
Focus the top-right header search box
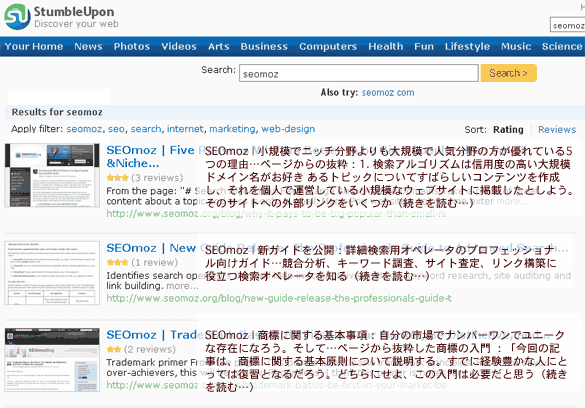point(567,25)
